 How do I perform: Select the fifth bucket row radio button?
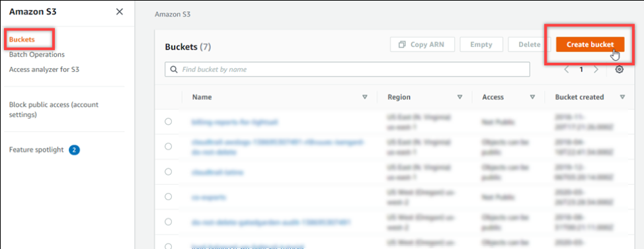coord(168,222)
